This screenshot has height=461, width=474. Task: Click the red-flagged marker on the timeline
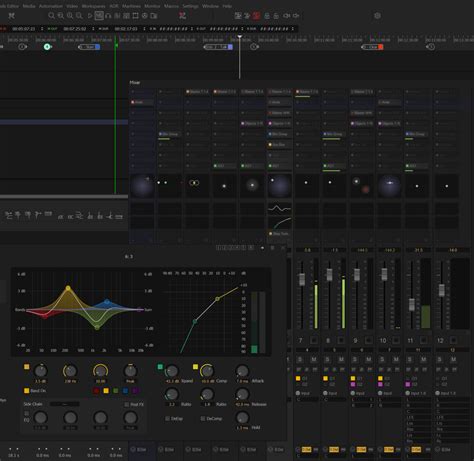click(x=372, y=47)
